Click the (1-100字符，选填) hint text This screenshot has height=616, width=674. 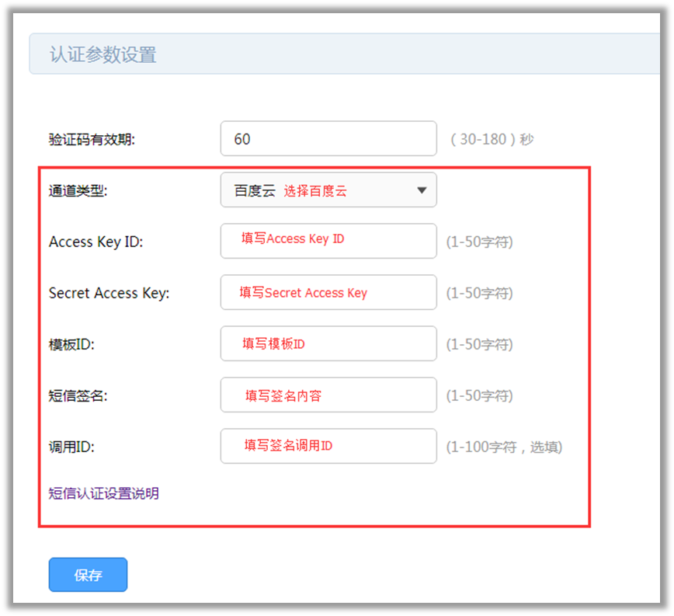(x=504, y=447)
